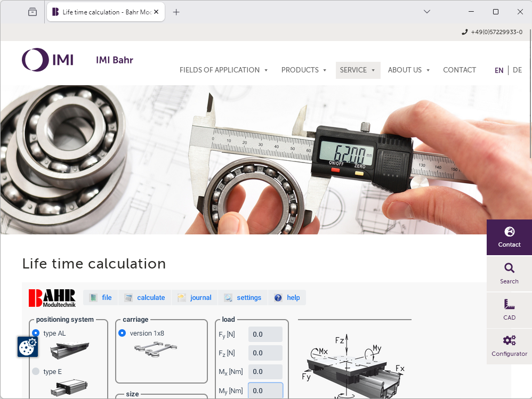The width and height of the screenshot is (532, 399).
Task: Click the Contact navigation link
Action: (x=459, y=70)
